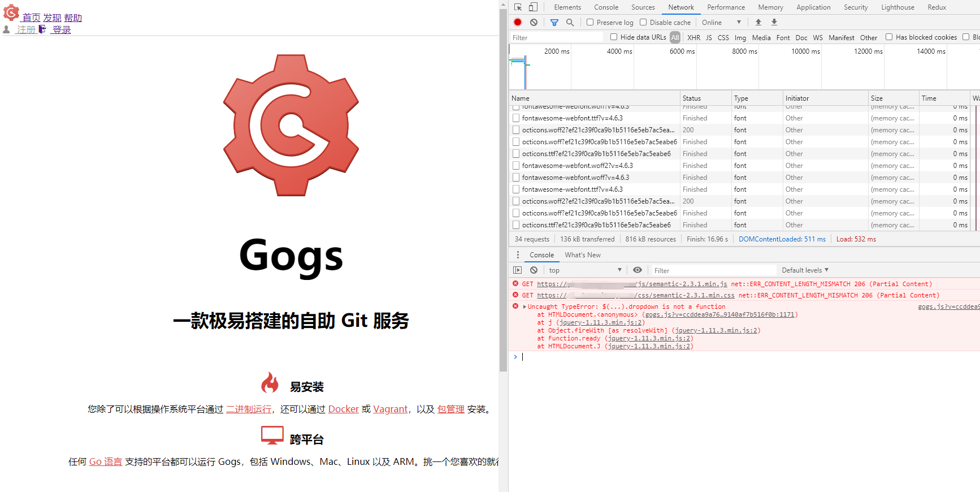Image resolution: width=980 pixels, height=492 pixels.
Task: Filter requests by WS type
Action: point(818,37)
